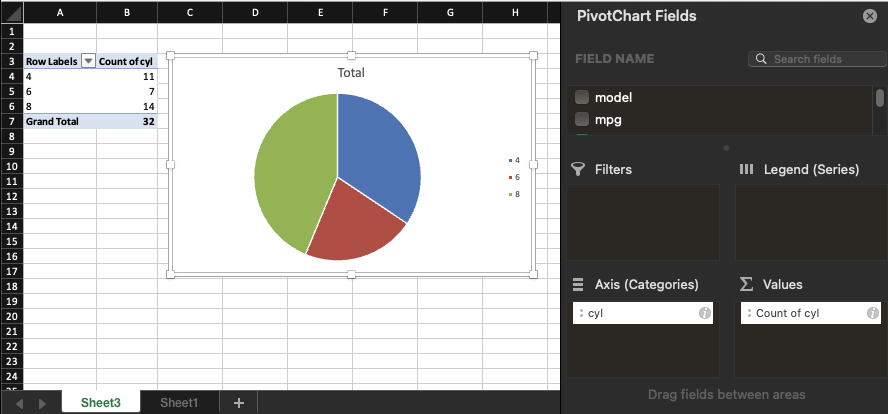The image size is (888, 414).
Task: Add a new sheet with plus icon
Action: (x=238, y=402)
